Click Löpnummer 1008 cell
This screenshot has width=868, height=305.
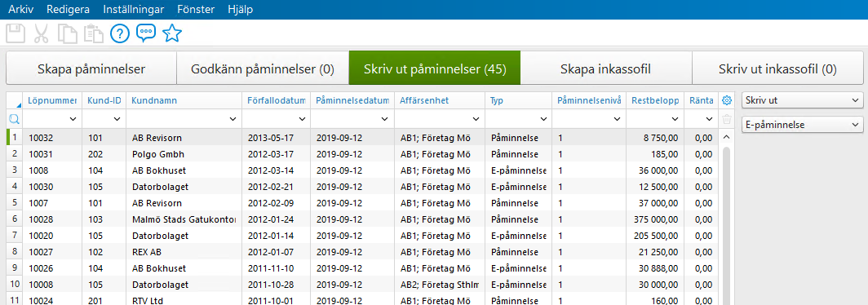coord(52,170)
